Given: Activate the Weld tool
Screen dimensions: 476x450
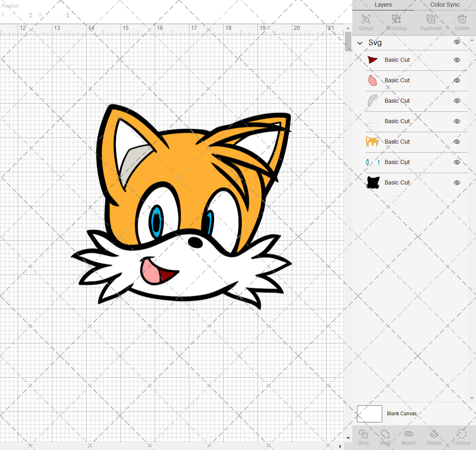Looking at the screenshot, I should point(385,437).
